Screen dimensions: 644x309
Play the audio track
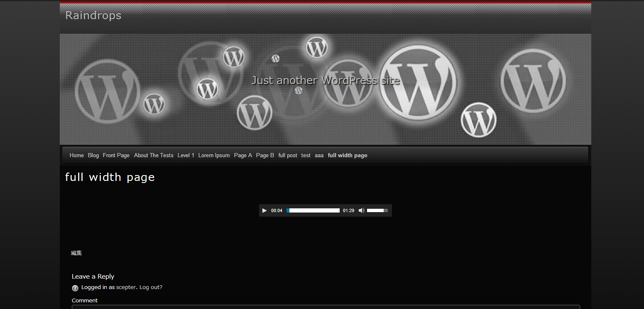[264, 210]
